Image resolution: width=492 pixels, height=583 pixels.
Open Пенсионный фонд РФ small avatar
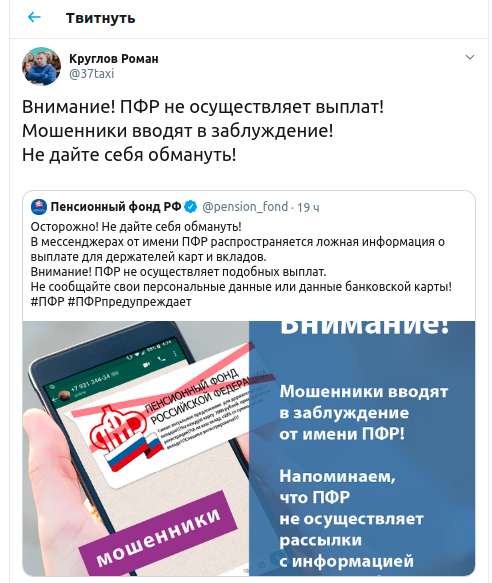(x=39, y=207)
